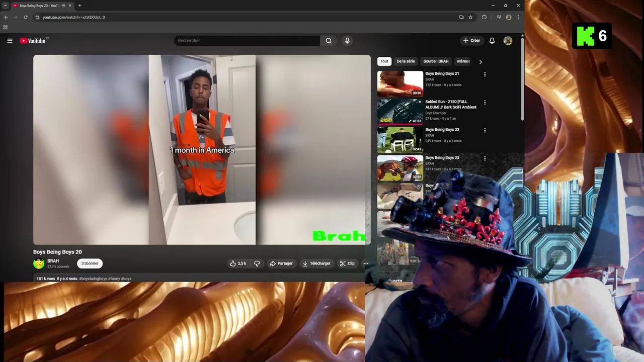Open the browser profile avatar
The width and height of the screenshot is (644, 362).
[508, 17]
